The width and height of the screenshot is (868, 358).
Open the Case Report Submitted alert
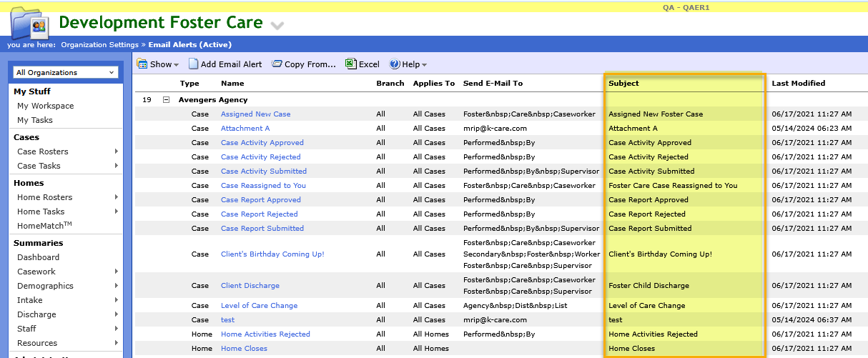[262, 229]
